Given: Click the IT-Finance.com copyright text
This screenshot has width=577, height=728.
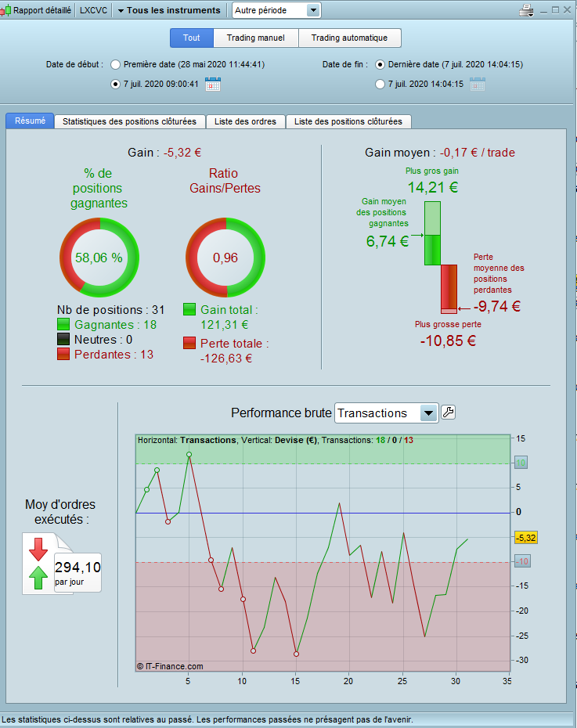Looking at the screenshot, I should [170, 666].
